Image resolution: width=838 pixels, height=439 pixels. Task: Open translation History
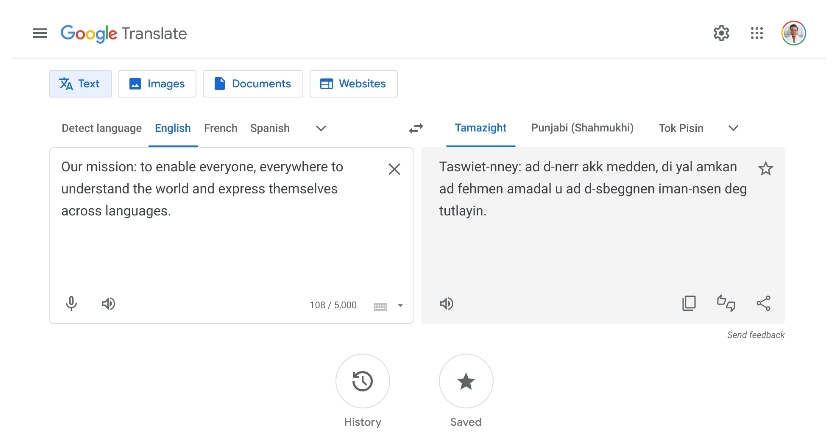362,381
